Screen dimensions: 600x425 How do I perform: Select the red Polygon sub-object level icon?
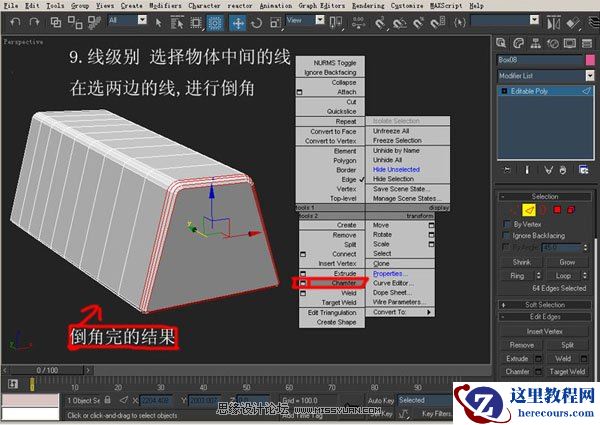(x=557, y=210)
